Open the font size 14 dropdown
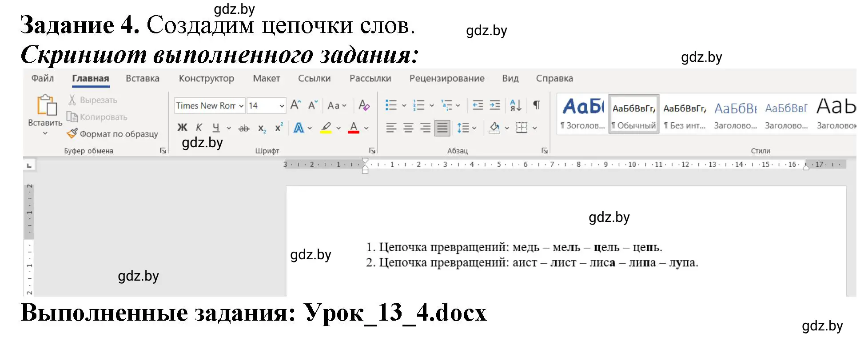This screenshot has height=350, width=868. pyautogui.click(x=282, y=106)
